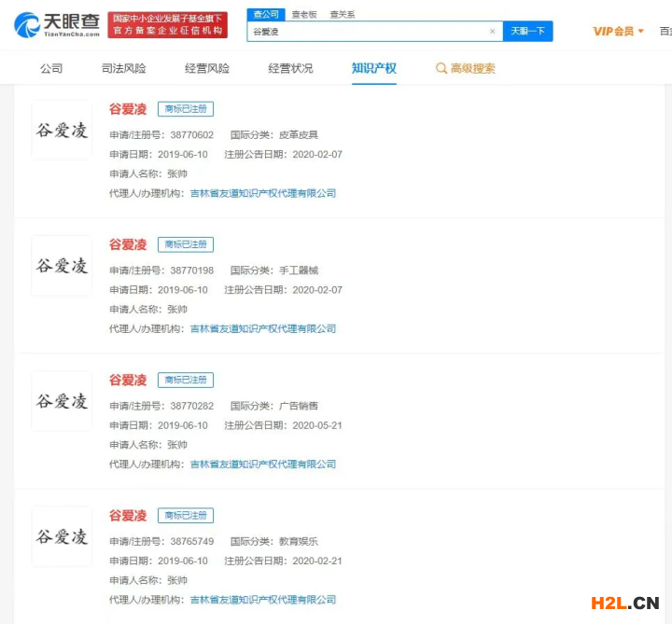This screenshot has width=672, height=624.
Task: Go to the 经营风险 tab
Action: tap(206, 68)
